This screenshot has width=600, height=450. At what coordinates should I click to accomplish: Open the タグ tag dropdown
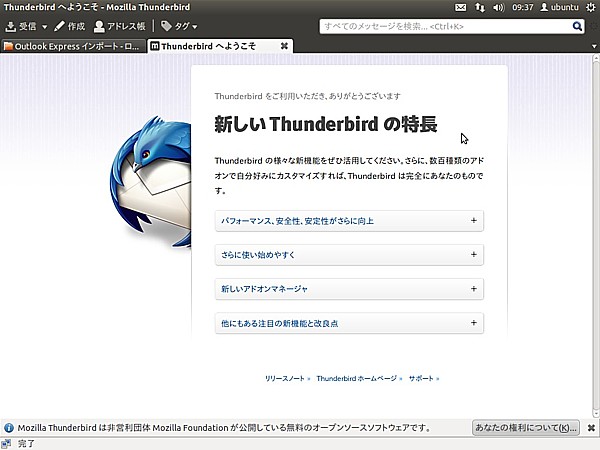[x=179, y=26]
